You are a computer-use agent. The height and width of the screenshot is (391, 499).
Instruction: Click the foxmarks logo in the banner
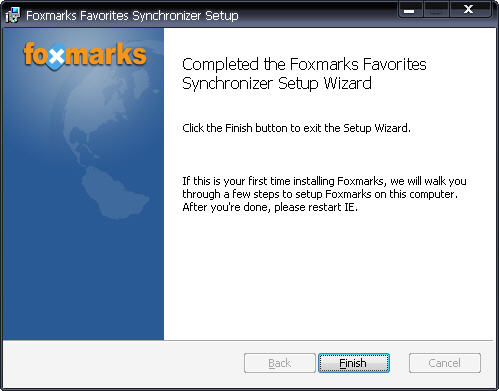point(85,55)
